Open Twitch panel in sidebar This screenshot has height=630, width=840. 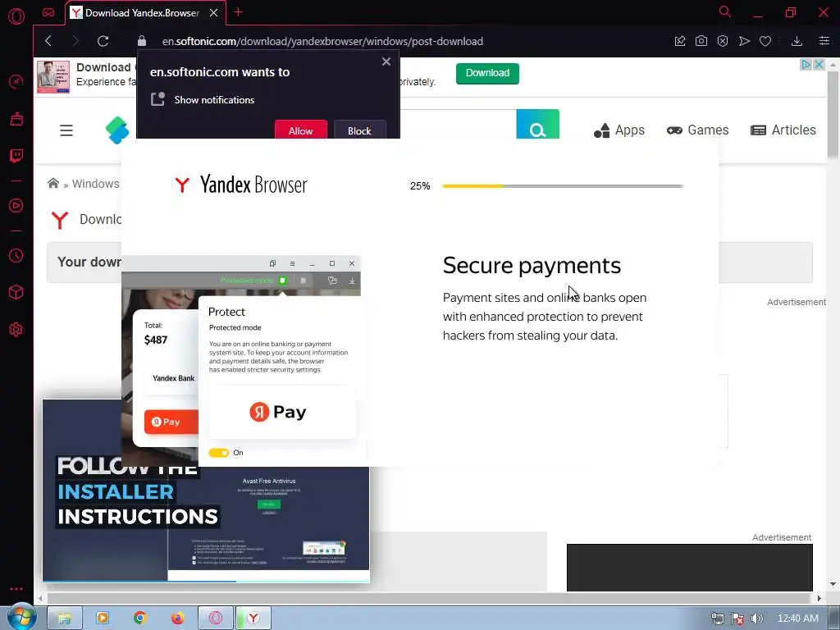pyautogui.click(x=16, y=156)
